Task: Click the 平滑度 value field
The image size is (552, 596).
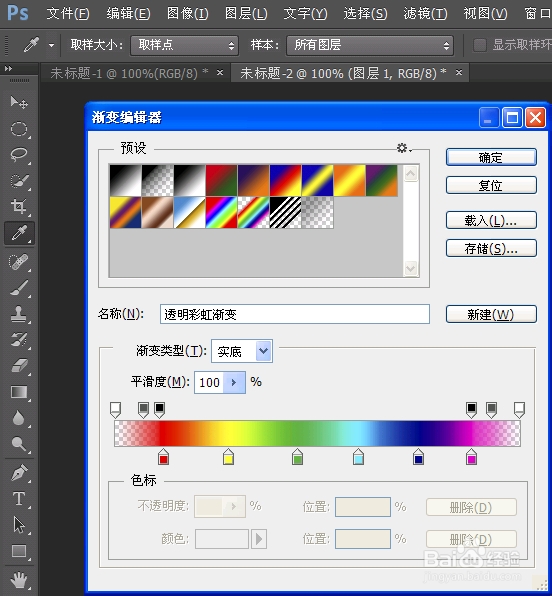Action: (x=209, y=382)
